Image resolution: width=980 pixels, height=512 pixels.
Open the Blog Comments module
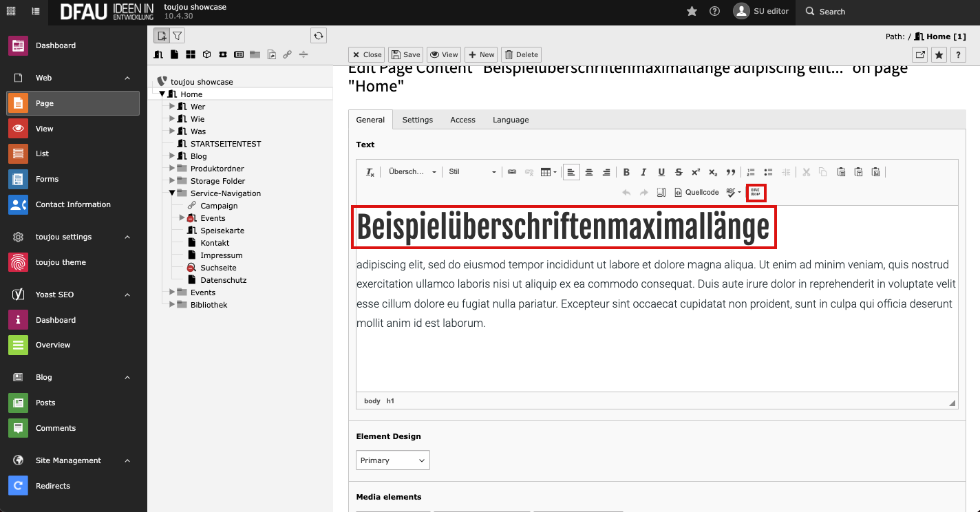[x=73, y=428]
